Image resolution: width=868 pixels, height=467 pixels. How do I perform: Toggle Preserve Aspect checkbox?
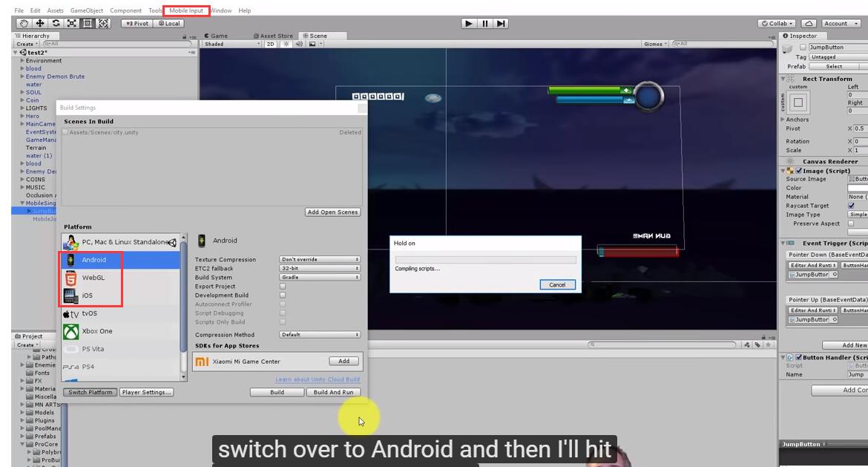852,223
